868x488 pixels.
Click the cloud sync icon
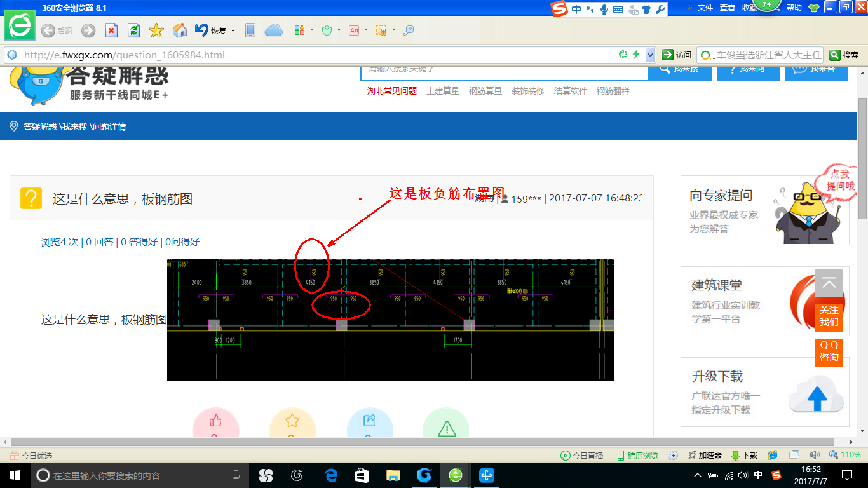[x=273, y=30]
